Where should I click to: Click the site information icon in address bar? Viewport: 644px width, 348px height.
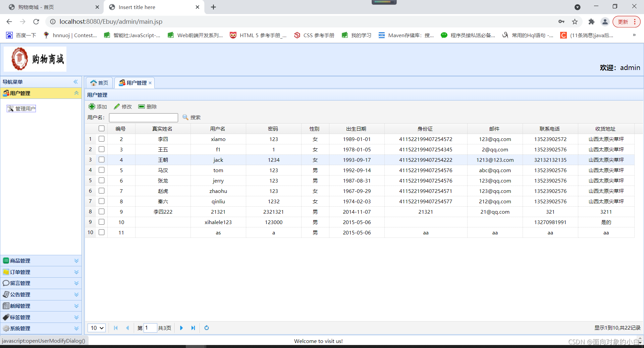tap(53, 21)
